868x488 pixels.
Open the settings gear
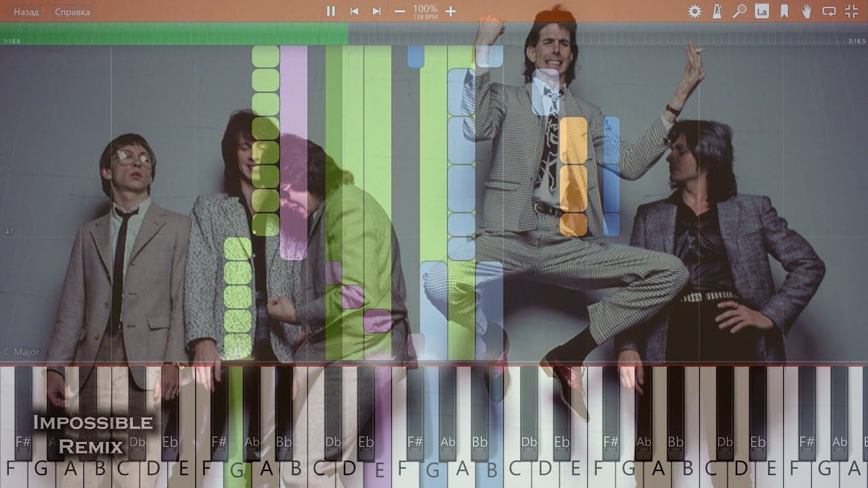[694, 11]
